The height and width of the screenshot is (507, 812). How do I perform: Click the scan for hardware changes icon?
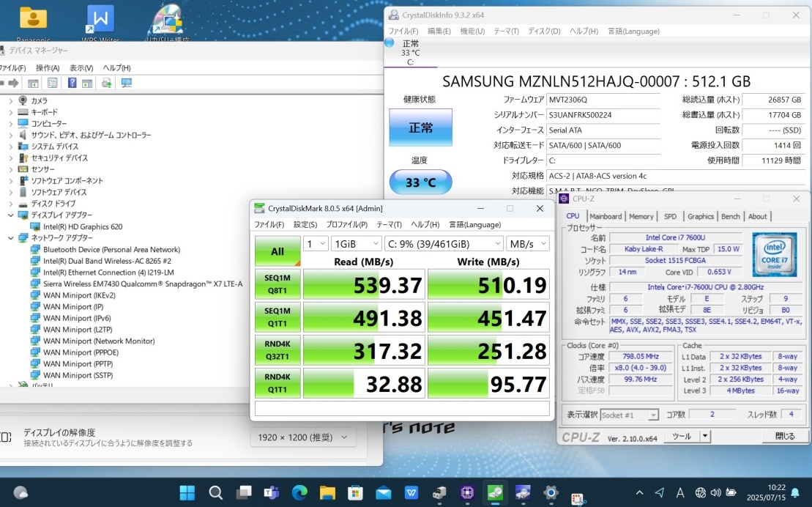126,83
